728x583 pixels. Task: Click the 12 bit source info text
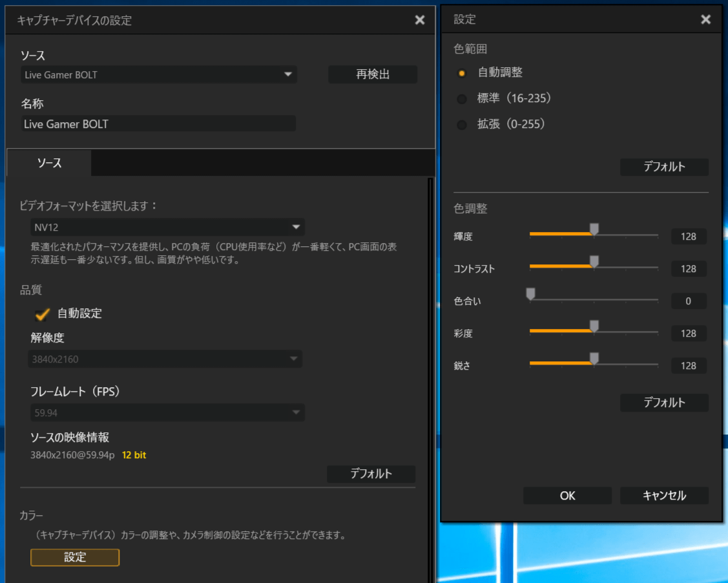pyautogui.click(x=134, y=455)
